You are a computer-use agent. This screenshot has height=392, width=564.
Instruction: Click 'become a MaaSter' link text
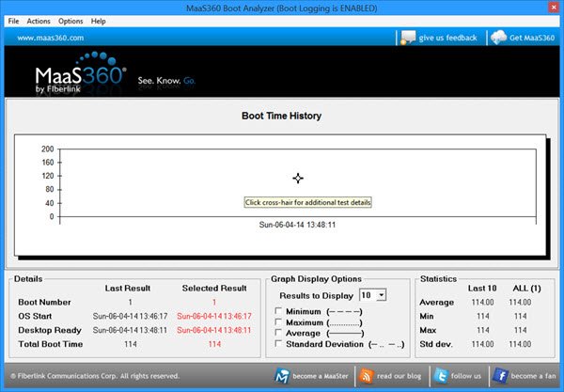pyautogui.click(x=321, y=376)
